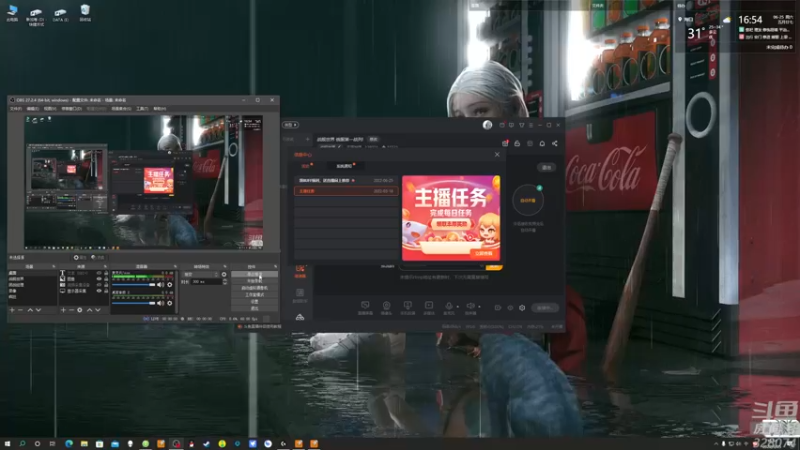Add a new scene with OBS Scenes plus button
The image size is (800, 450).
pos(12,310)
